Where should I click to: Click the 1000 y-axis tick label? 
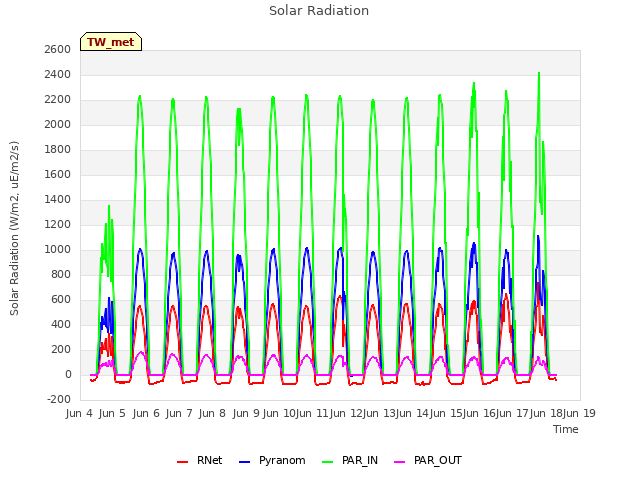58,249
